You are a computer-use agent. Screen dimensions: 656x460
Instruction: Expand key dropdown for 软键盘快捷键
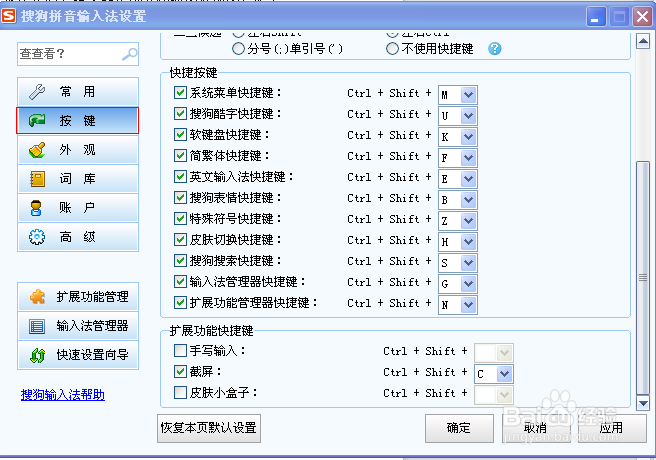469,137
